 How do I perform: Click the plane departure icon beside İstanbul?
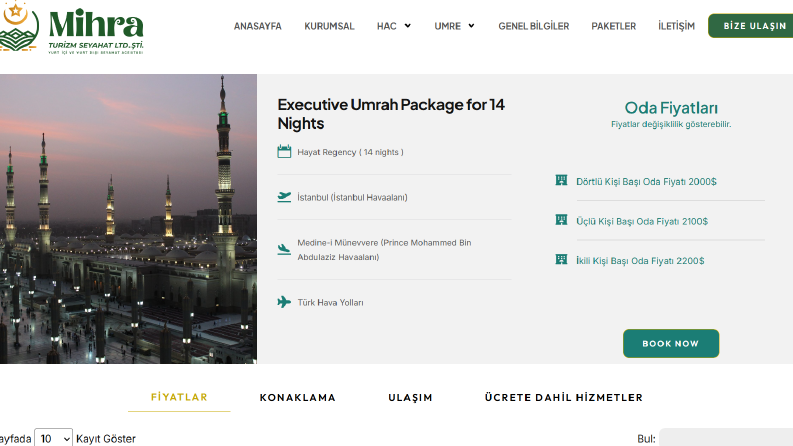[284, 197]
